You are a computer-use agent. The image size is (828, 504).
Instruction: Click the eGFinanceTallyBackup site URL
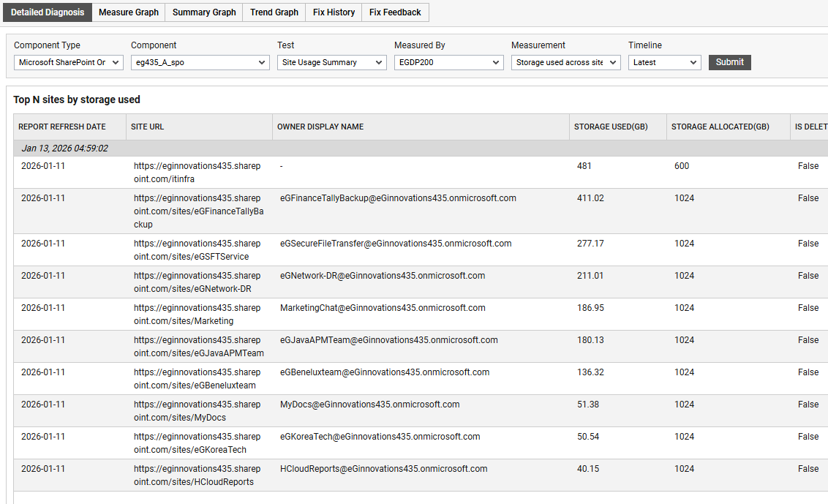click(x=198, y=211)
